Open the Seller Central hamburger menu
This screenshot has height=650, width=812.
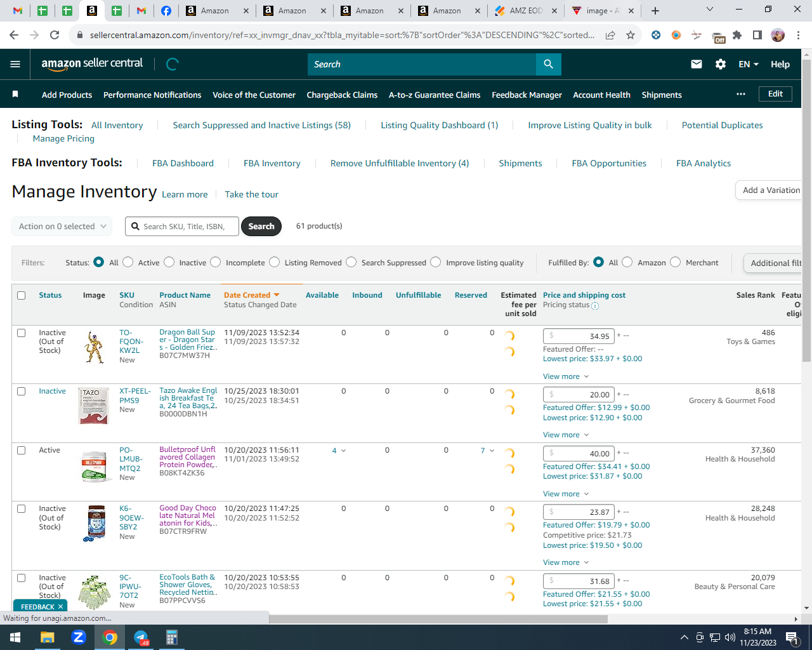(x=15, y=64)
